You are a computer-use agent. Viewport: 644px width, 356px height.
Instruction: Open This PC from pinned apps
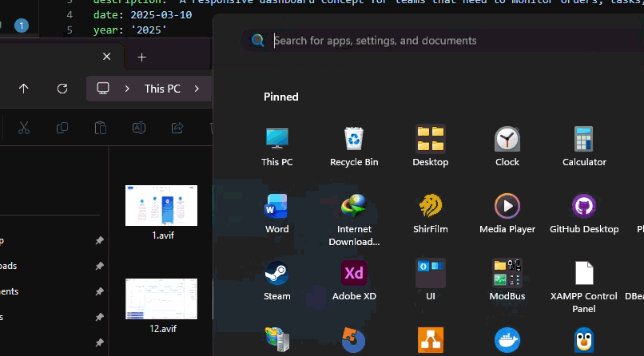(276, 146)
